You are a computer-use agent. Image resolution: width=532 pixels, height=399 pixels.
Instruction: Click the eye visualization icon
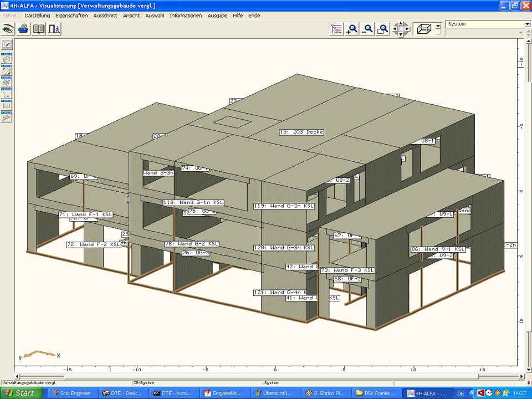click(x=8, y=29)
